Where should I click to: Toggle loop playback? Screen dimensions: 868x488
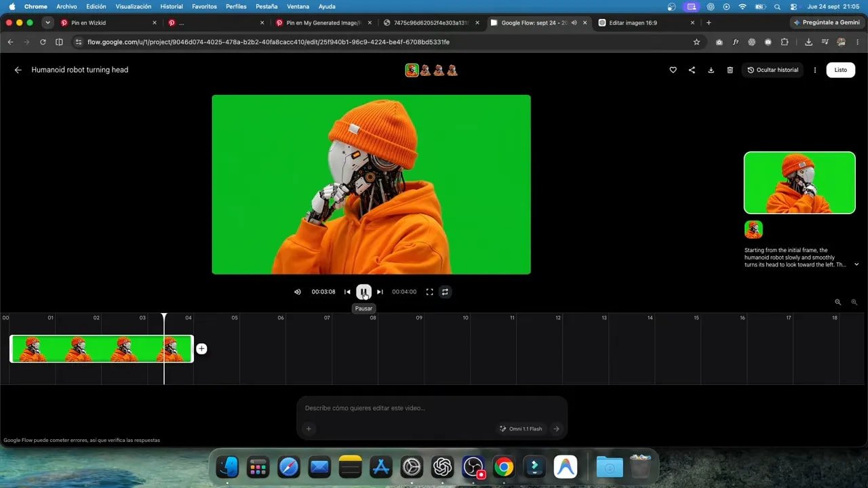point(445,292)
